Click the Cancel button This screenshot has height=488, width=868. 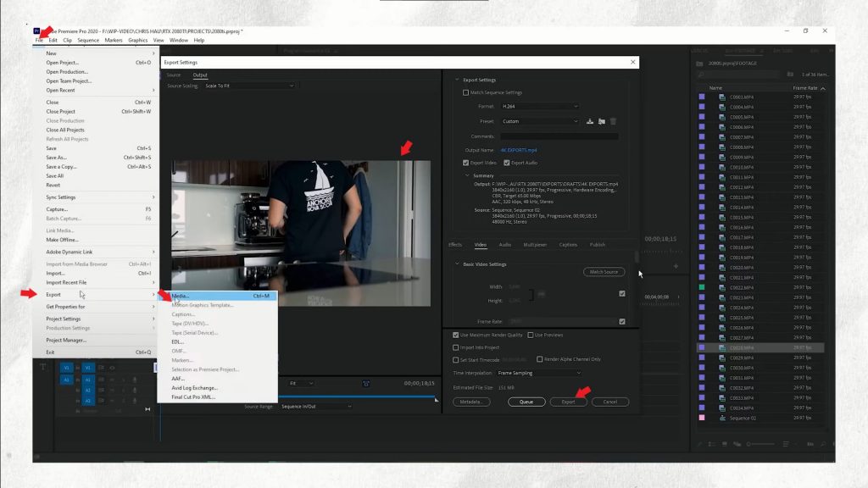pos(610,402)
